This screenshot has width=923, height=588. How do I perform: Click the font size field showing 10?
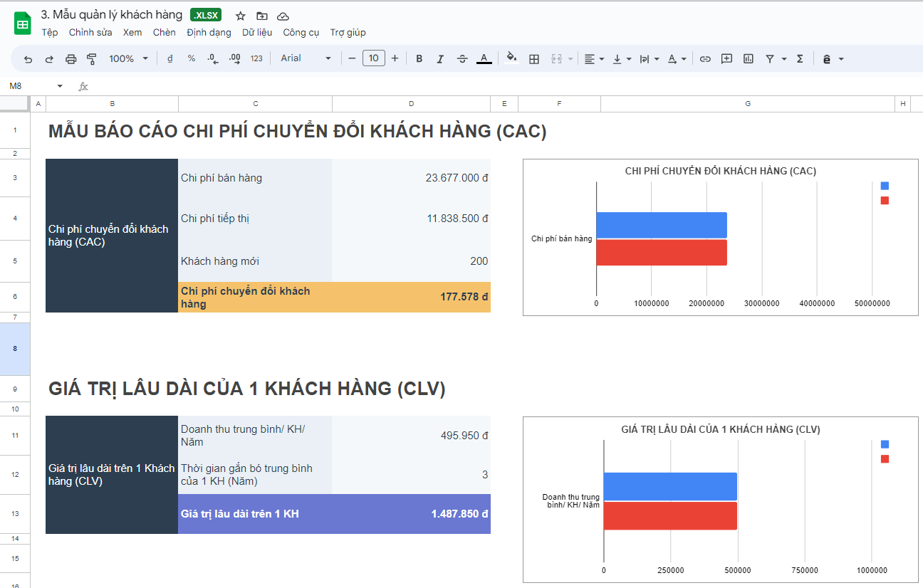click(x=374, y=58)
